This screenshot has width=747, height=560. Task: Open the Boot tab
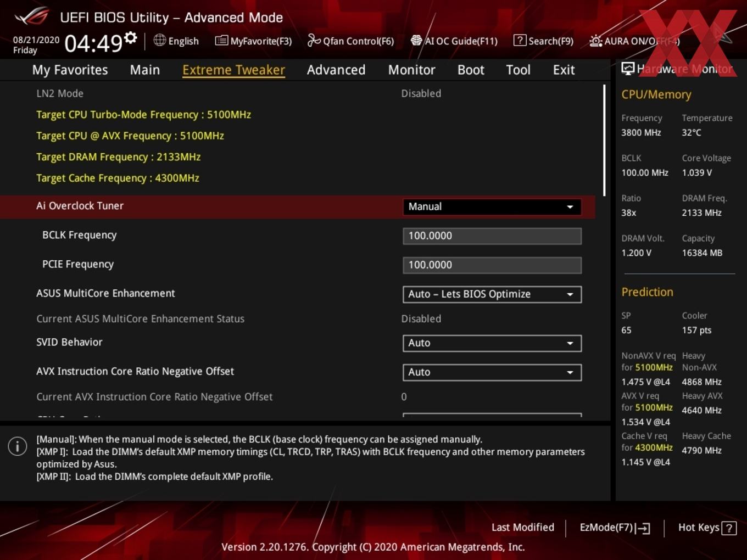tap(471, 70)
